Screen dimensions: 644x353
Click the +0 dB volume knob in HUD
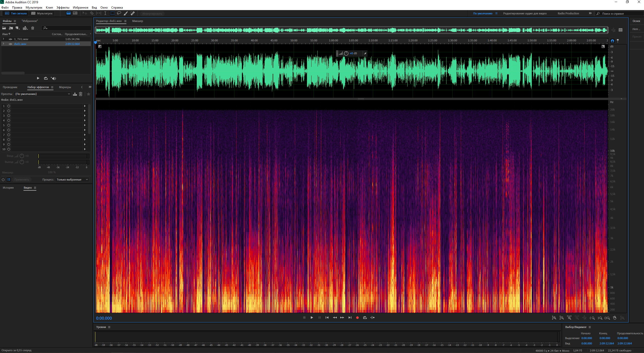(346, 53)
